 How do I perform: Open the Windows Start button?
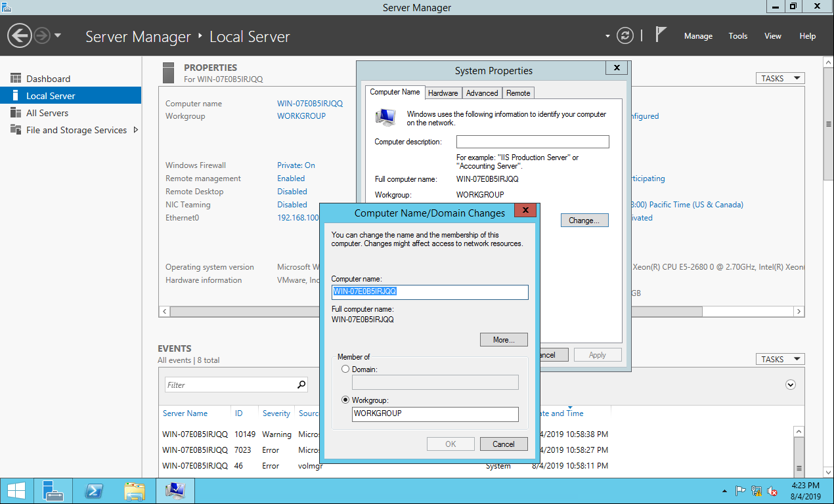[16, 491]
